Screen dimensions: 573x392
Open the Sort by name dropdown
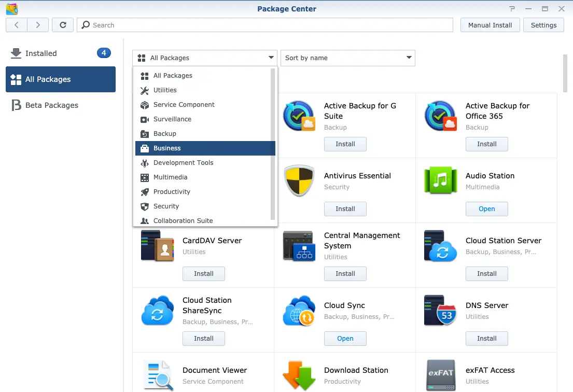pyautogui.click(x=348, y=58)
